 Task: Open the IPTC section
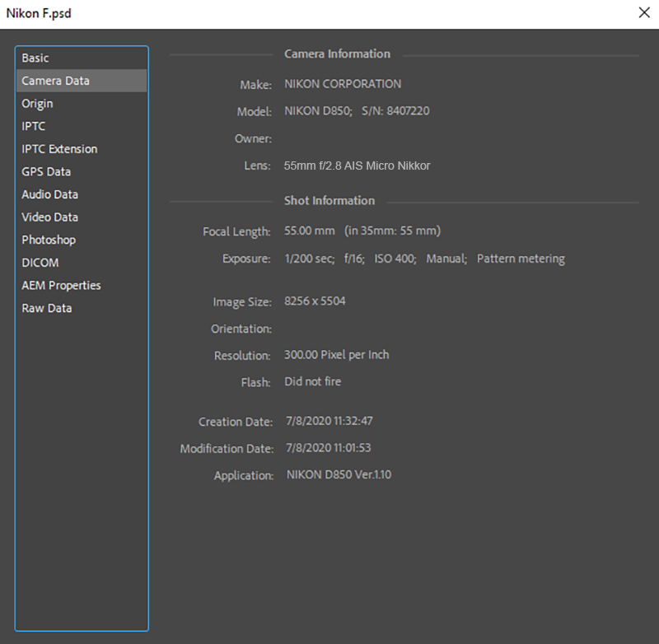34,126
